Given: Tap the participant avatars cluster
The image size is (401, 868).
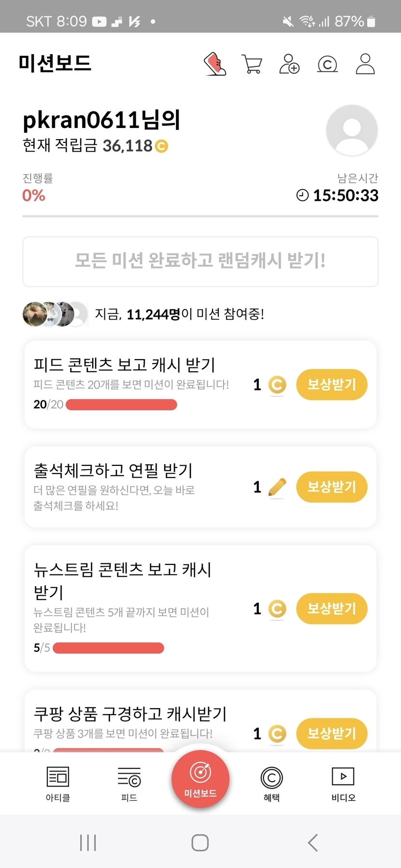Looking at the screenshot, I should click(55, 314).
